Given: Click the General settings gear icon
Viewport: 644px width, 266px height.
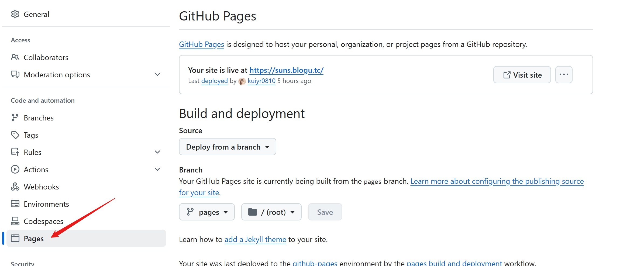Looking at the screenshot, I should pos(15,14).
